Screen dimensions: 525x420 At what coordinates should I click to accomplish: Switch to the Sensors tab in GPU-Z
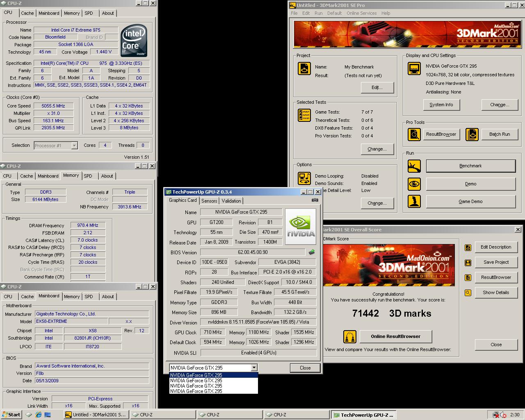pyautogui.click(x=209, y=201)
